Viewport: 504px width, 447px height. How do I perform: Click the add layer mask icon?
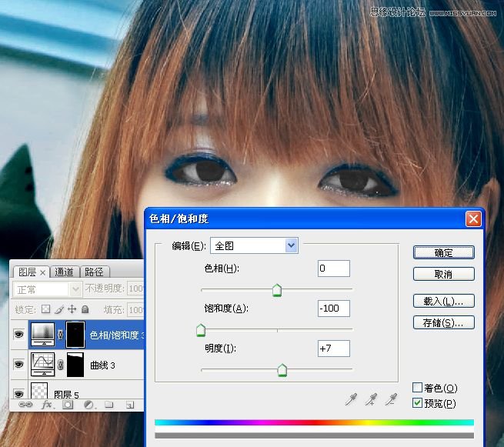pos(68,404)
